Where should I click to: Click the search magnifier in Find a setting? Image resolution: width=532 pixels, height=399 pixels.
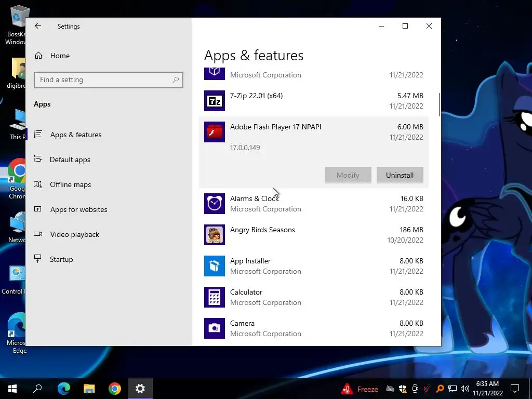(x=176, y=79)
